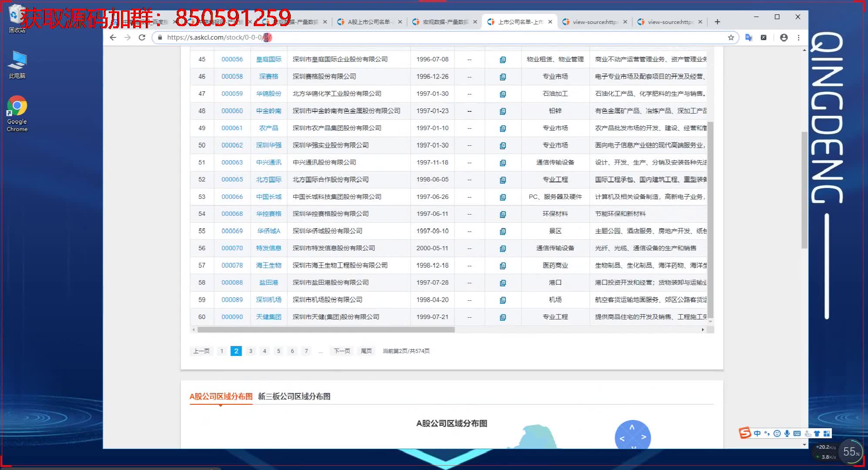
Task: Click the 下一页 next page button
Action: (342, 351)
